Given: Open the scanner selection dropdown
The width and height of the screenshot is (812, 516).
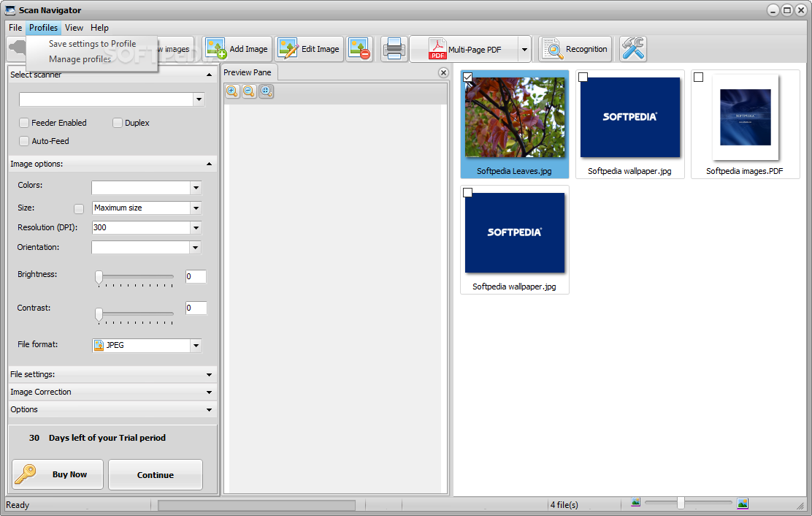Looking at the screenshot, I should coord(199,99).
